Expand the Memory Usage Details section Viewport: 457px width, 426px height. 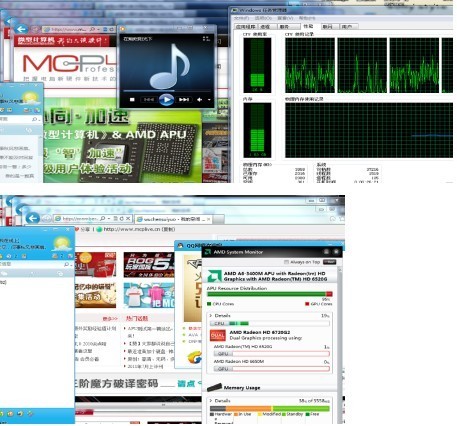[x=211, y=401]
